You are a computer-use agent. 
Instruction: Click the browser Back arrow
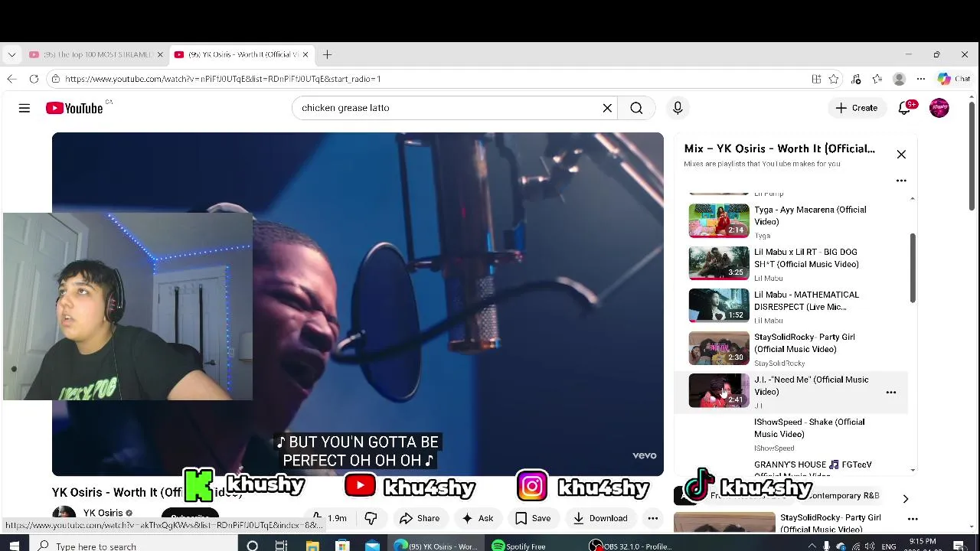pos(11,79)
